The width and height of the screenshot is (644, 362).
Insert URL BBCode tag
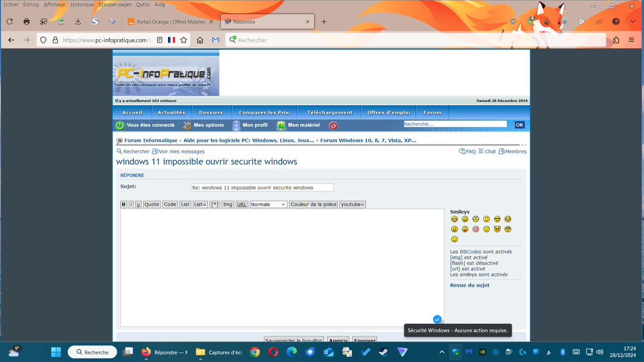click(x=242, y=204)
